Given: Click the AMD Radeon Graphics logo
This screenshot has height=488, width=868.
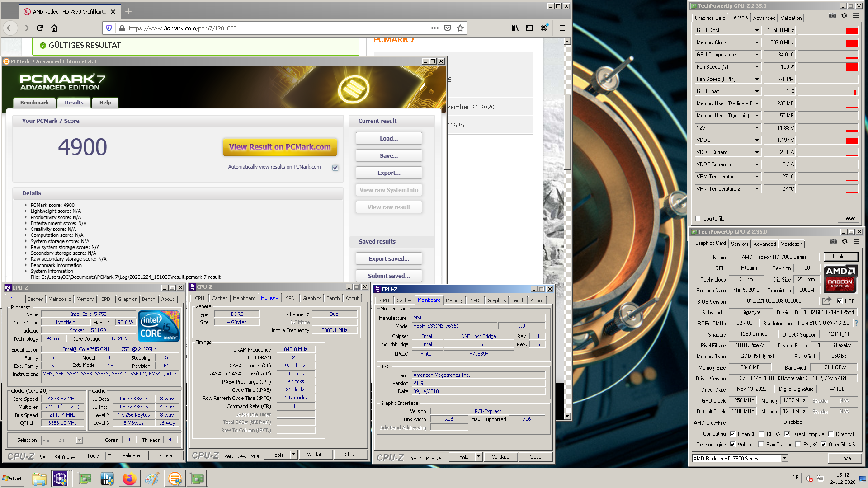Looking at the screenshot, I should point(840,278).
